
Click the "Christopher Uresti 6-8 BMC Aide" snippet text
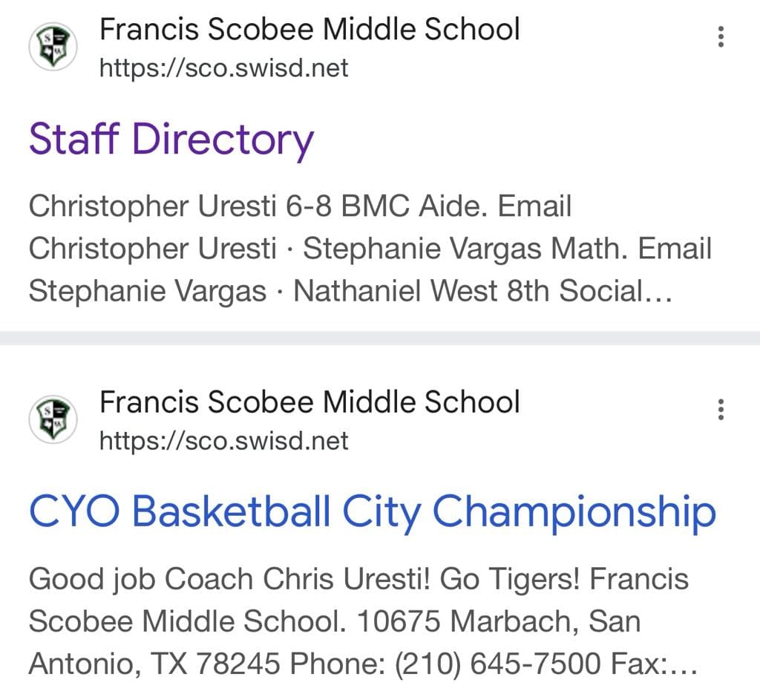pyautogui.click(x=257, y=206)
